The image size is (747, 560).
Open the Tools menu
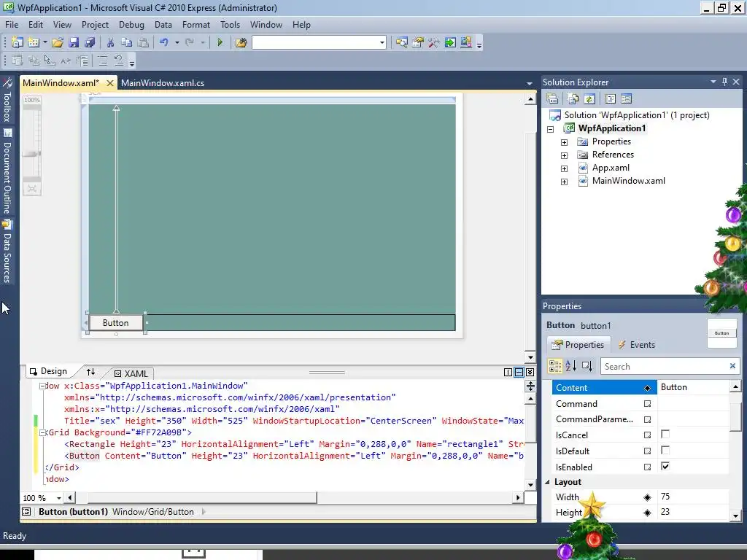coord(230,25)
